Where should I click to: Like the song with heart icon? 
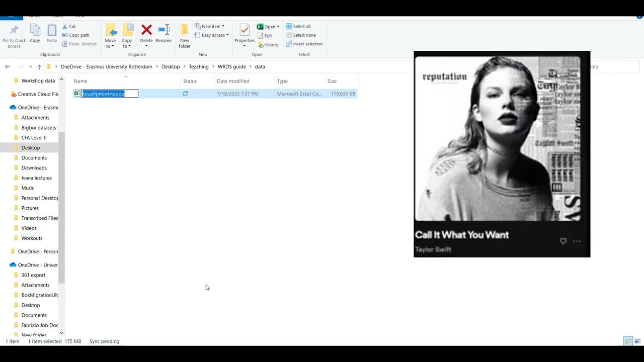pos(563,241)
